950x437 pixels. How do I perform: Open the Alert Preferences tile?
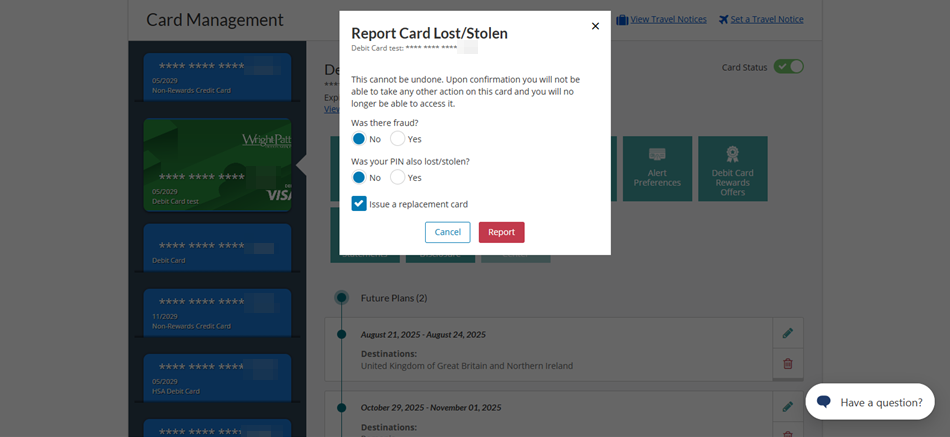pyautogui.click(x=657, y=168)
